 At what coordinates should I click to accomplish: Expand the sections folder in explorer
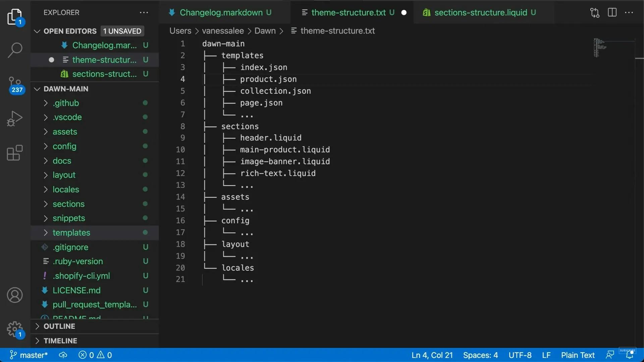tap(68, 204)
